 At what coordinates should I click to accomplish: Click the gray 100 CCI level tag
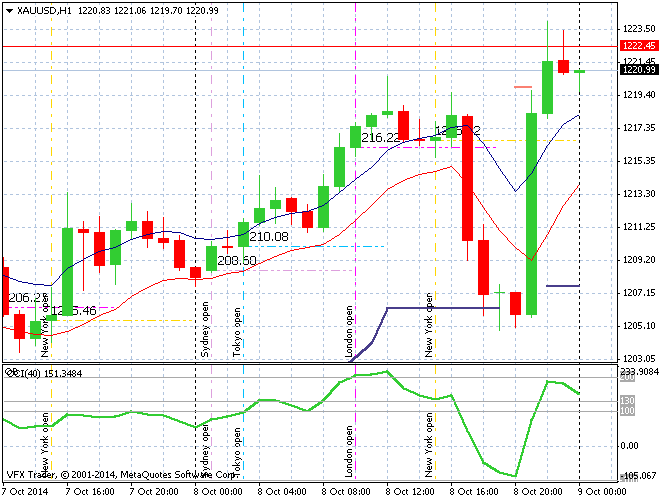(627, 410)
